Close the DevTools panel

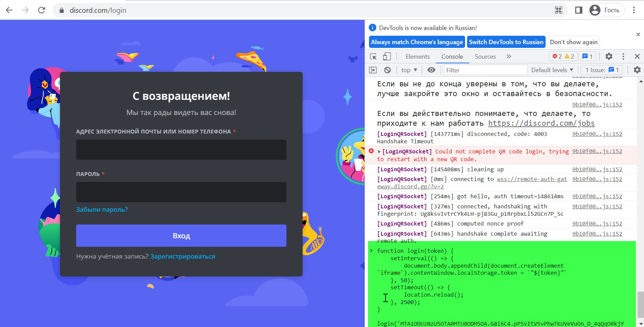coord(637,56)
